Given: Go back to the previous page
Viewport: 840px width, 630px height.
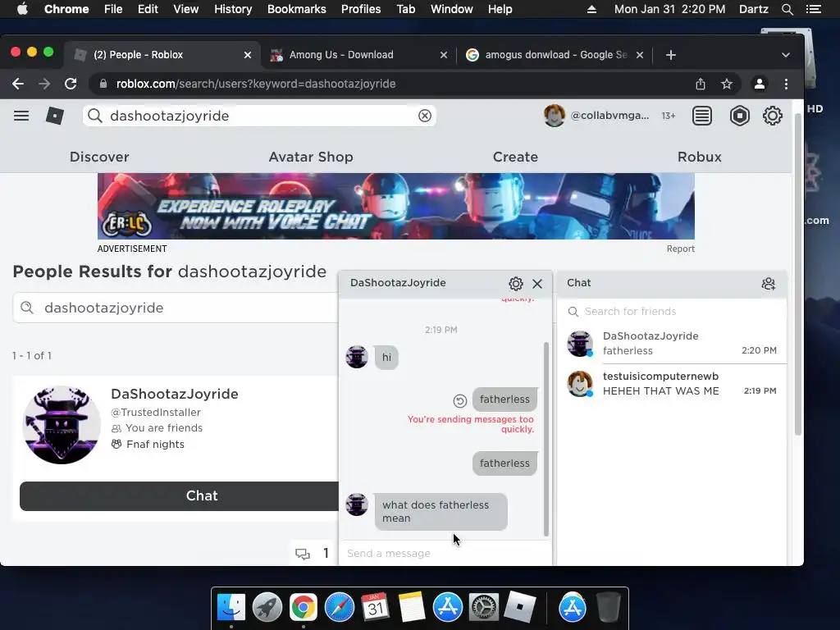Looking at the screenshot, I should [x=18, y=84].
